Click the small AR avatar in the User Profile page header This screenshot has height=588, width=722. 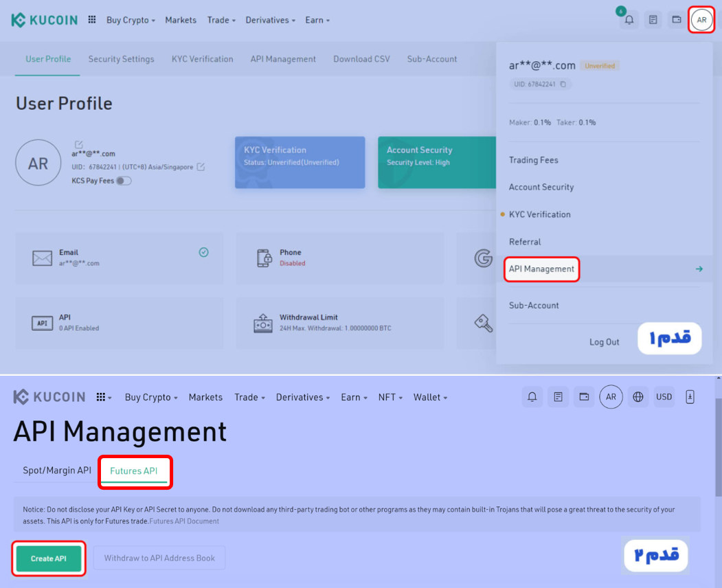coord(701,20)
